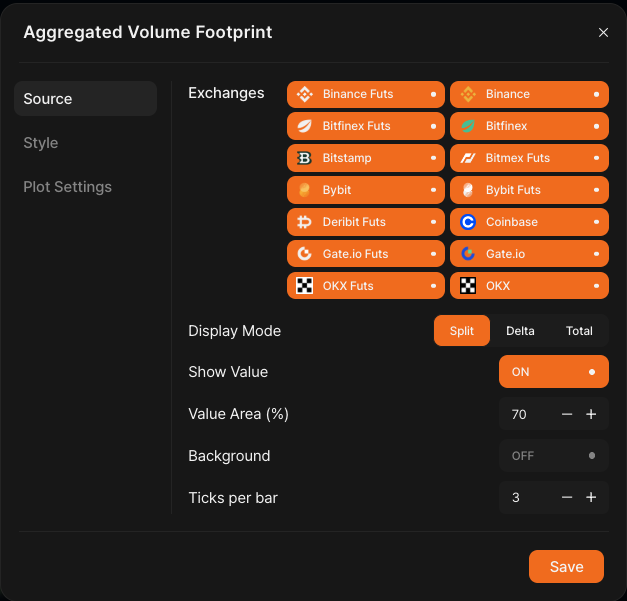Toggle the Coinbase indicator dot

(x=597, y=222)
